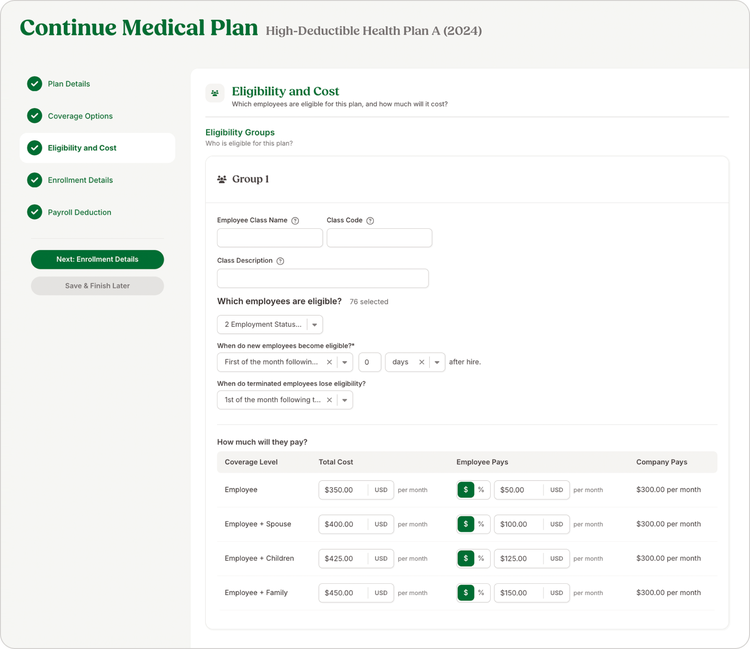Click the Eligibility Groups heading
This screenshot has height=649, width=750.
point(240,132)
